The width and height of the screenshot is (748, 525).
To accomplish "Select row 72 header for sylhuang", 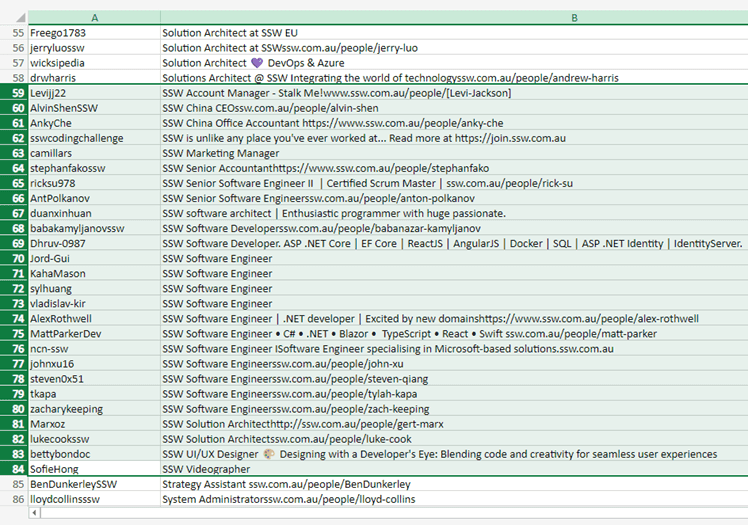I will (x=14, y=289).
